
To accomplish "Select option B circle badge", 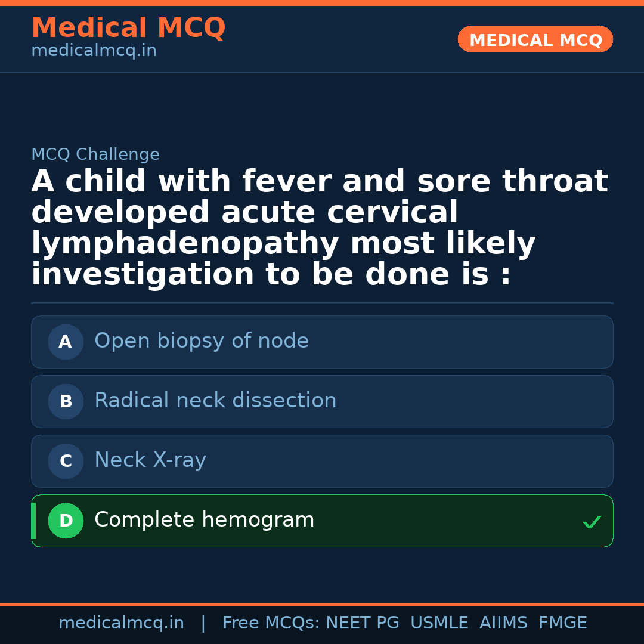I will [x=66, y=401].
